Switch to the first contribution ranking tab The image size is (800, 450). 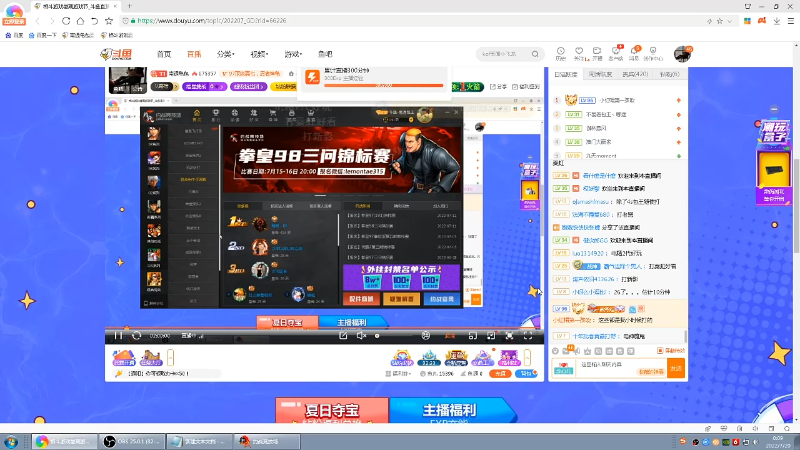[566, 74]
